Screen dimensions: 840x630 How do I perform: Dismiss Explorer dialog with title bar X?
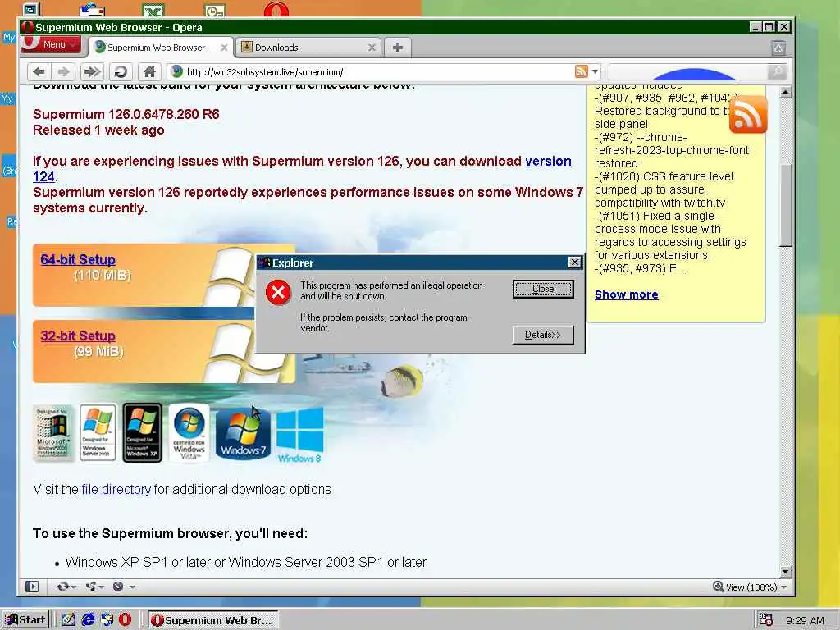point(574,262)
